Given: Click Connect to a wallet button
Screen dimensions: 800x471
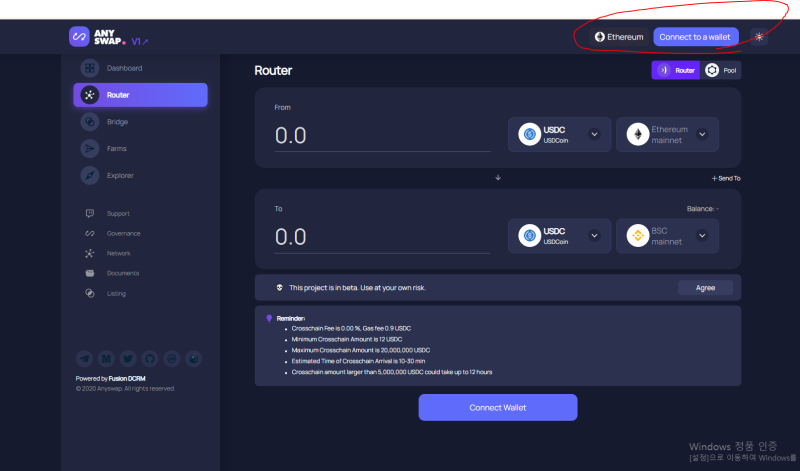Looking at the screenshot, I should pyautogui.click(x=696, y=37).
